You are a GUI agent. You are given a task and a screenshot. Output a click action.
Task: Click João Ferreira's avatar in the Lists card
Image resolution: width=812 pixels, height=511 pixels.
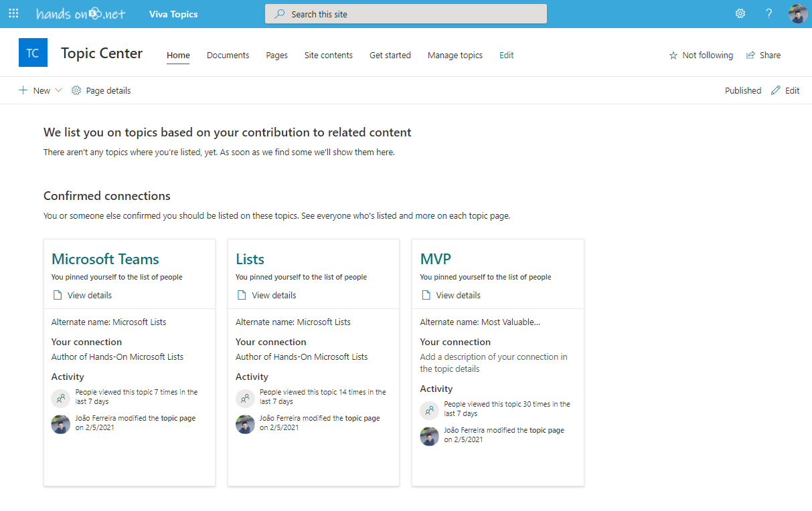point(245,424)
